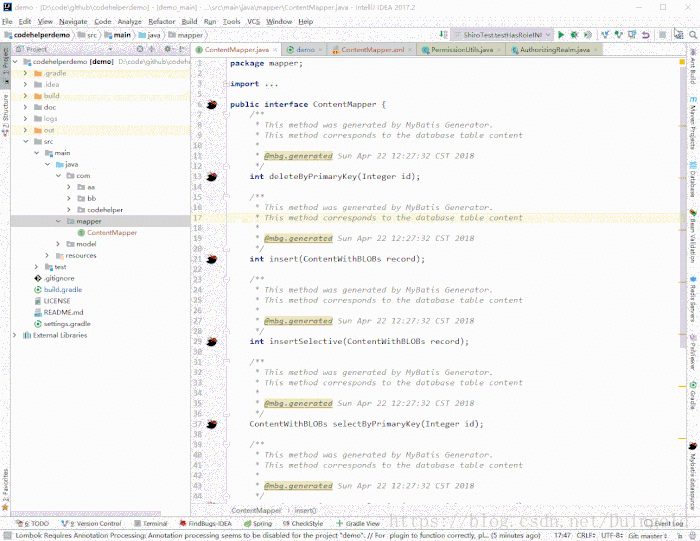The height and width of the screenshot is (541, 700).
Task: Toggle the Project tool window button on the left
Action: (5, 66)
